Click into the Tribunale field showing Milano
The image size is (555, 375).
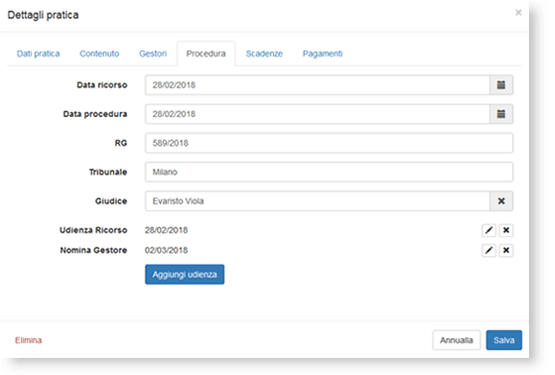coord(329,172)
